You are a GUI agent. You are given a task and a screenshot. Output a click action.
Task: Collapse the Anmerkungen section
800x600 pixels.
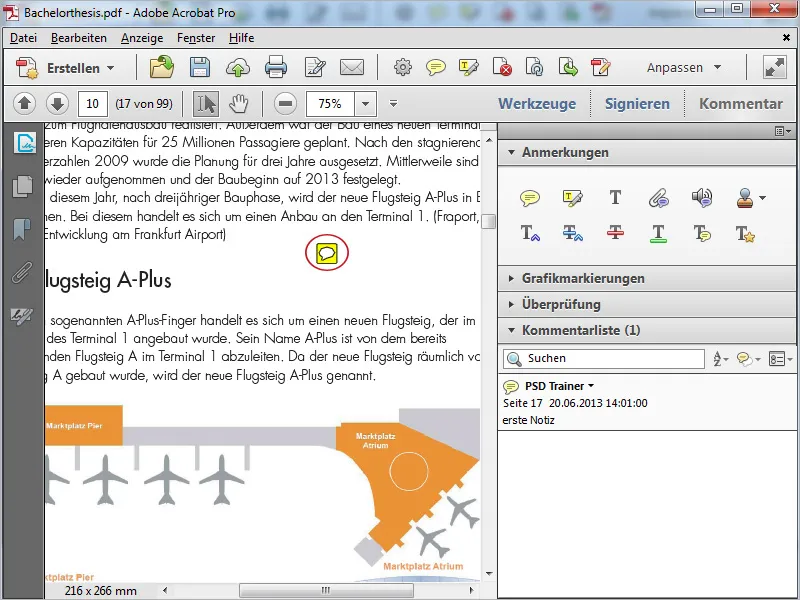tap(512, 152)
